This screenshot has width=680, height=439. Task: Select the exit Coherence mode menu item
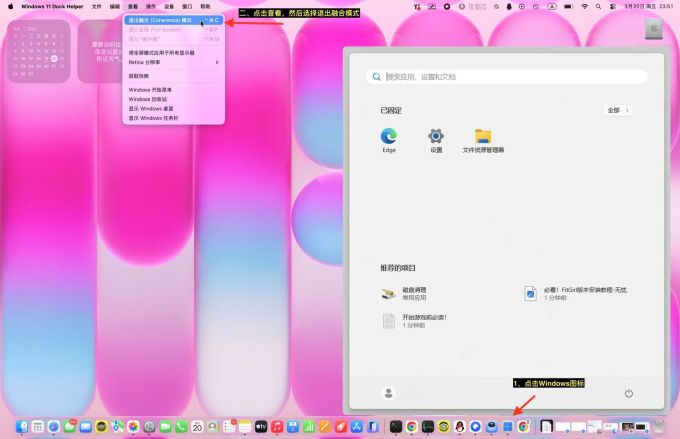(173, 20)
